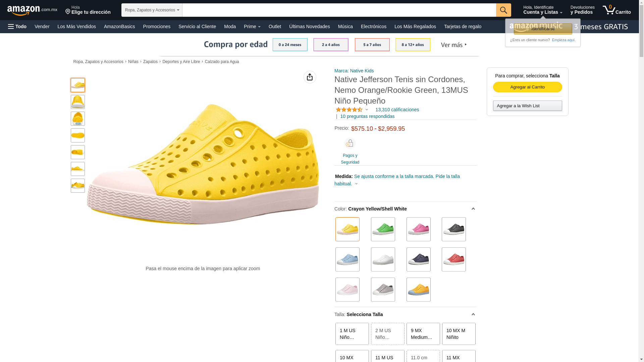Click Agregar al Carrito button

[527, 87]
